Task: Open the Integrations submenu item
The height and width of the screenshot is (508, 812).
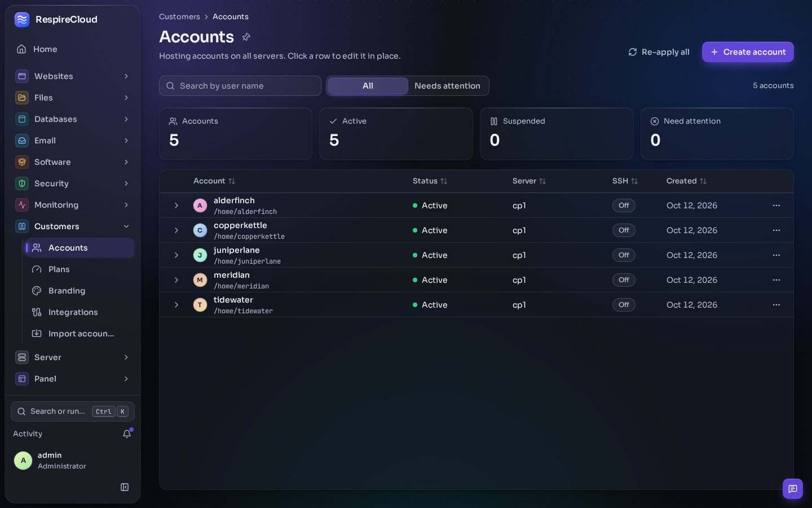Action: pyautogui.click(x=80, y=312)
